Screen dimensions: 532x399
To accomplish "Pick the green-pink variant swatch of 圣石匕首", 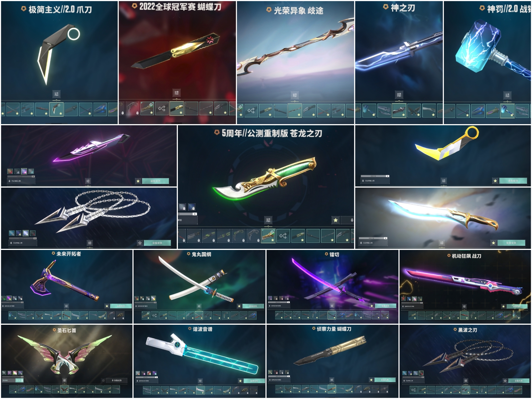I will tap(15, 373).
